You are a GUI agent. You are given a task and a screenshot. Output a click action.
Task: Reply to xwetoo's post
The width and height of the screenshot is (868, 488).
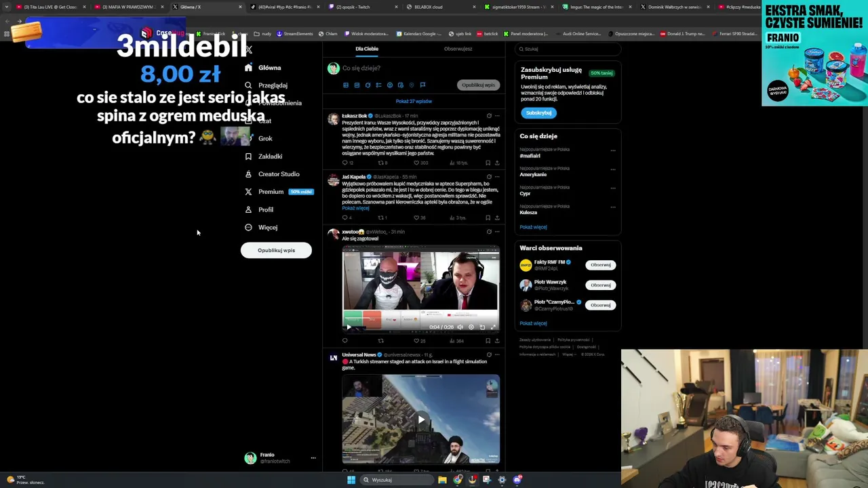tap(344, 341)
